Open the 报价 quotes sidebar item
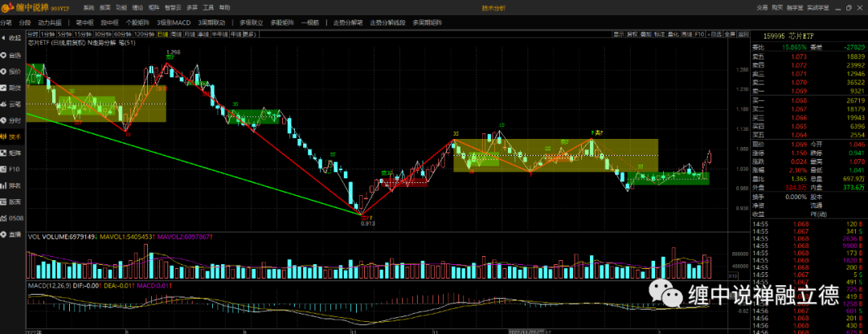Screen dimensions: 868x334 click(x=11, y=71)
